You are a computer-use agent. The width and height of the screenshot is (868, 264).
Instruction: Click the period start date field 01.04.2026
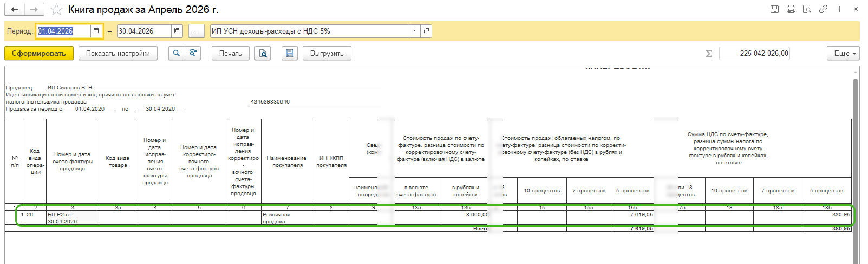coord(63,31)
